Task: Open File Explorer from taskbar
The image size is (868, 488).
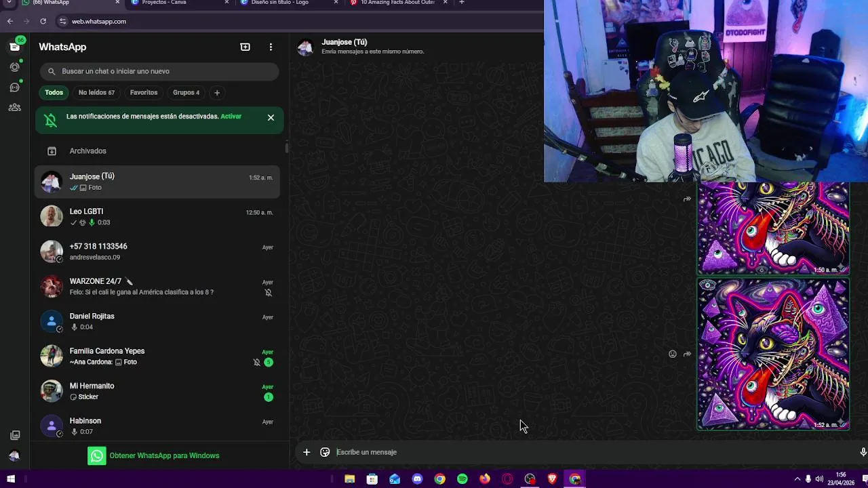Action: (x=349, y=479)
